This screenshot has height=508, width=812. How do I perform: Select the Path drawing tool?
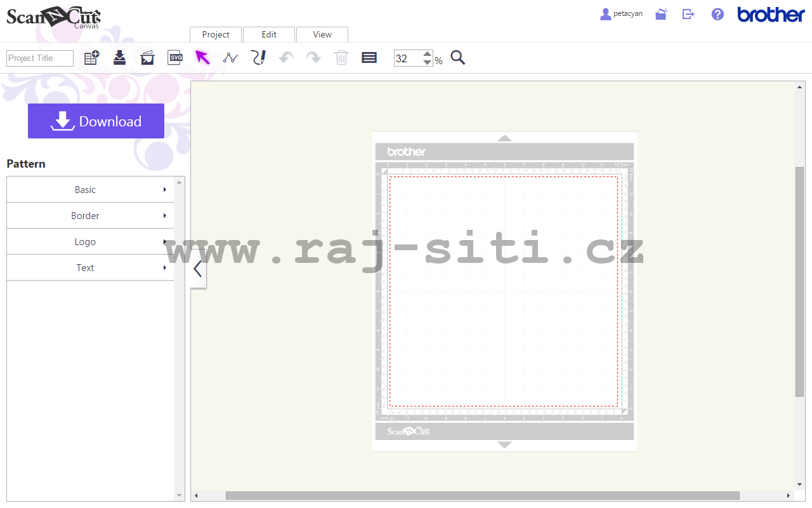(x=230, y=57)
